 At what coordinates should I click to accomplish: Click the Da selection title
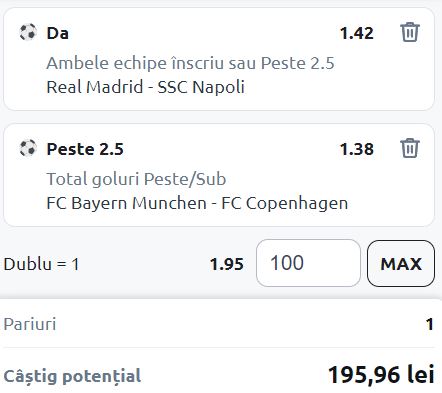point(58,33)
